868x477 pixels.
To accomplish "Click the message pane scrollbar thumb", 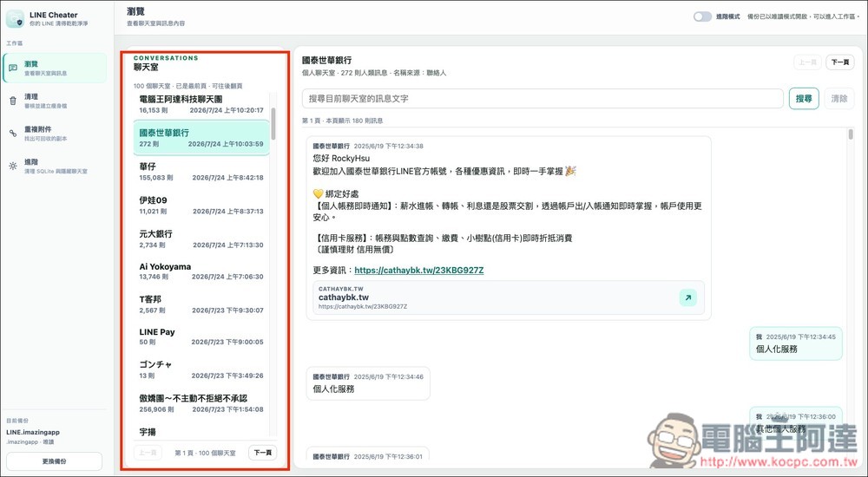I will click(851, 134).
